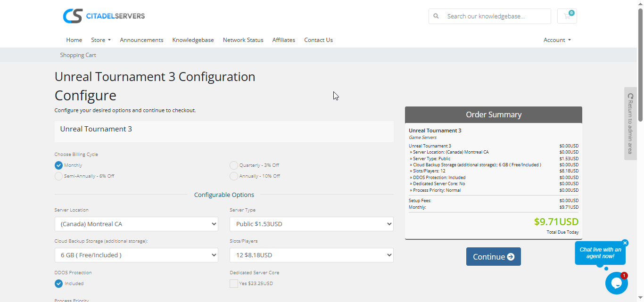Image resolution: width=644 pixels, height=302 pixels.
Task: Select Semi-Annually - 6% Off billing
Action: [x=58, y=176]
